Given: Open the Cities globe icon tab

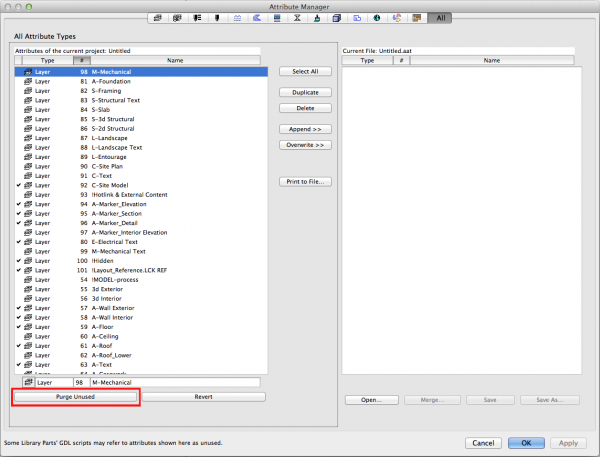Looking at the screenshot, I should pyautogui.click(x=378, y=18).
